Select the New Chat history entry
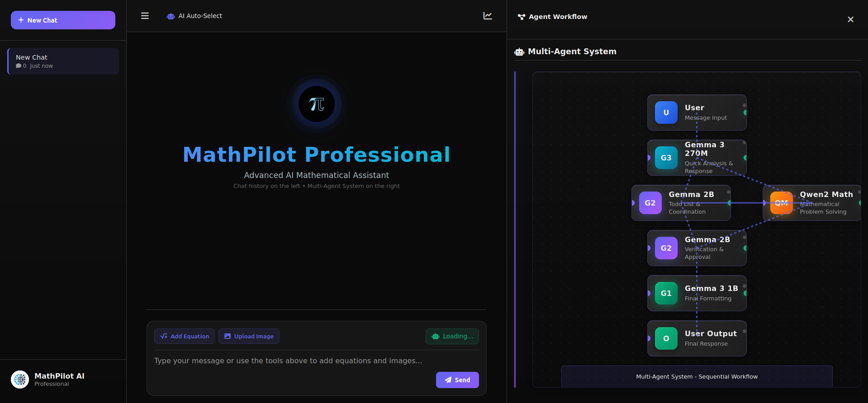The height and width of the screenshot is (403, 868). 63,61
